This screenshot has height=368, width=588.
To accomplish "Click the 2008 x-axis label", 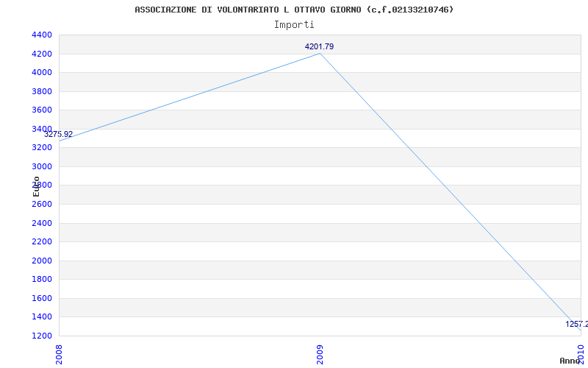I will tap(59, 355).
